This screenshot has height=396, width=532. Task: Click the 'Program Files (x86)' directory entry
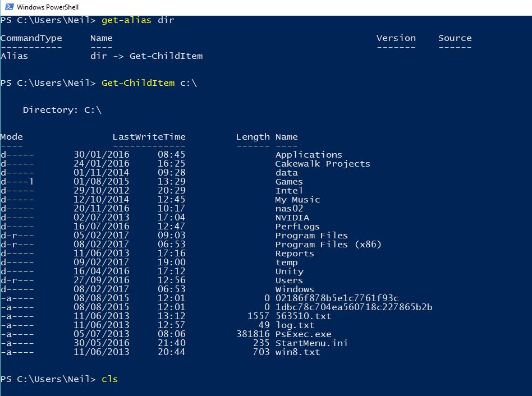click(x=328, y=245)
